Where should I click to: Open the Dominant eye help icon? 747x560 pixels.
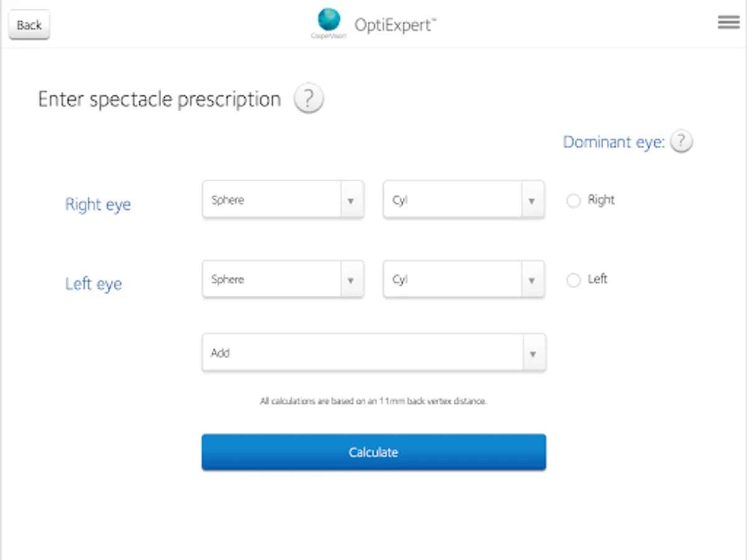682,142
